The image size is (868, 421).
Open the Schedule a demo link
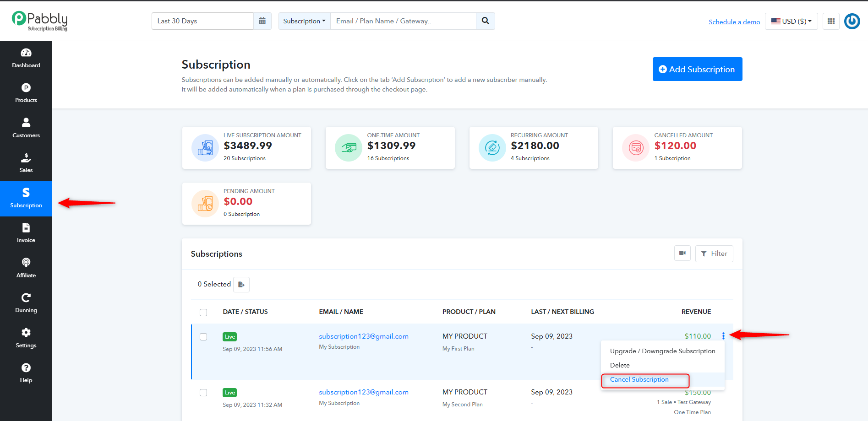pyautogui.click(x=734, y=22)
